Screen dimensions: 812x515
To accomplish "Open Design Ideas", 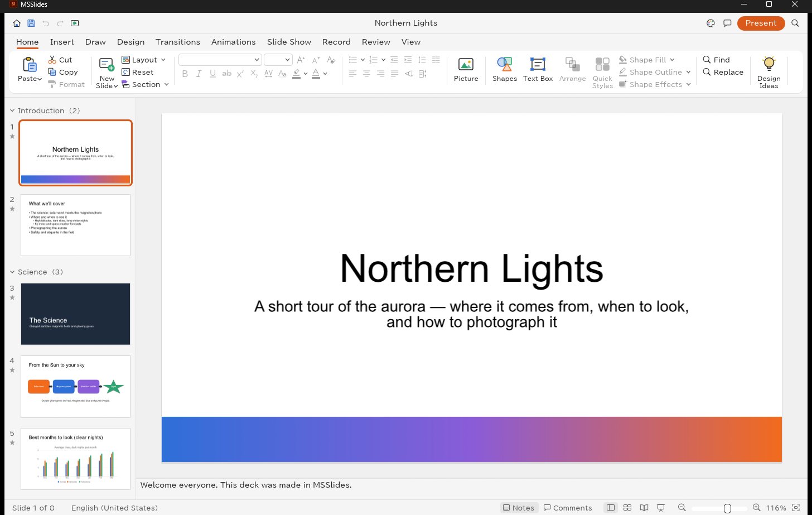I will tap(768, 73).
